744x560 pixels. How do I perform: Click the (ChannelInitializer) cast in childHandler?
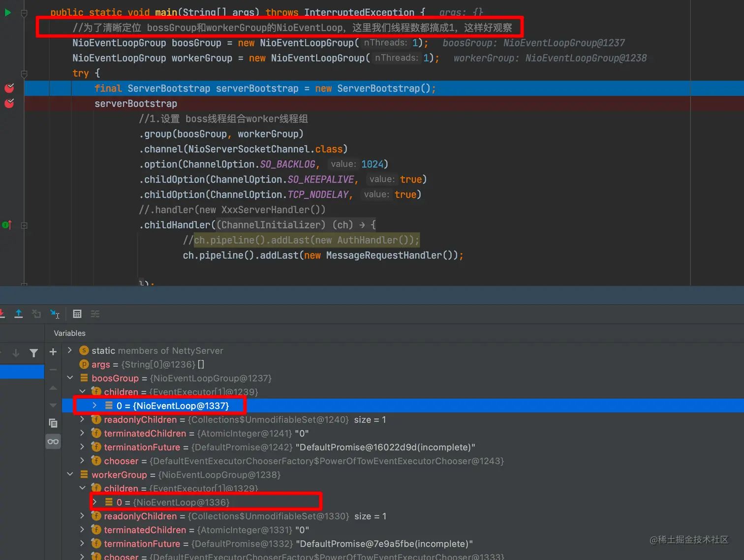(x=271, y=224)
